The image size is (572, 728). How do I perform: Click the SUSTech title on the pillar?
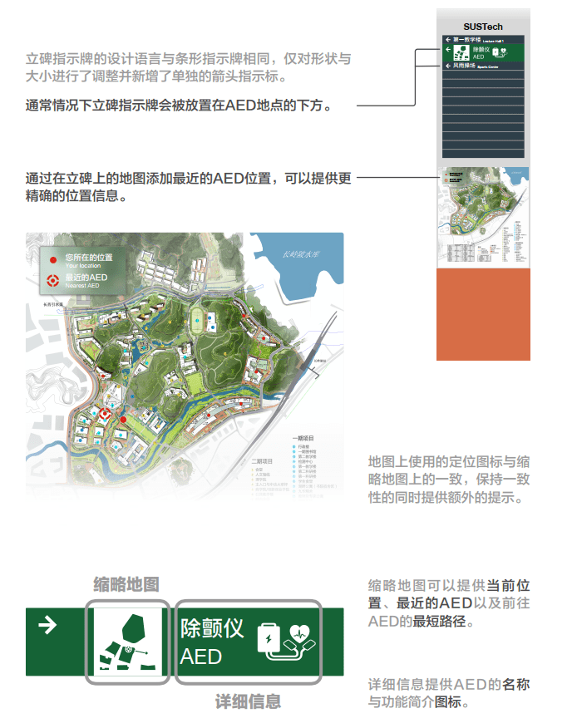(482, 27)
